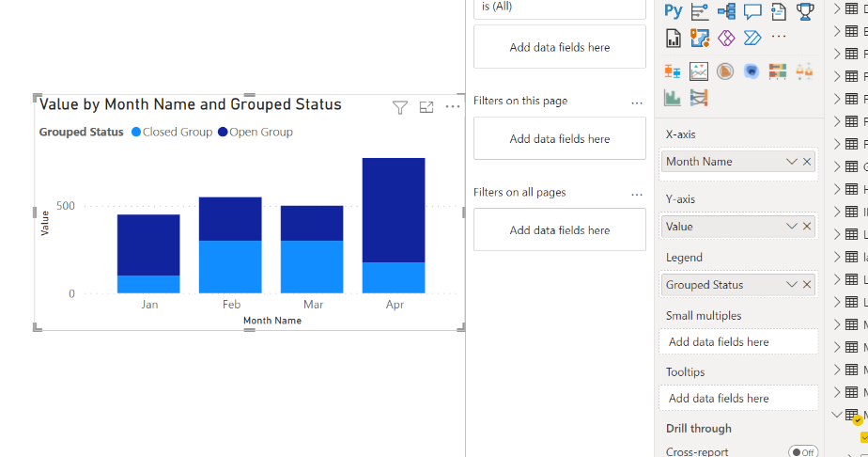Open Filters on this page options
This screenshot has width=868, height=457.
pyautogui.click(x=637, y=103)
